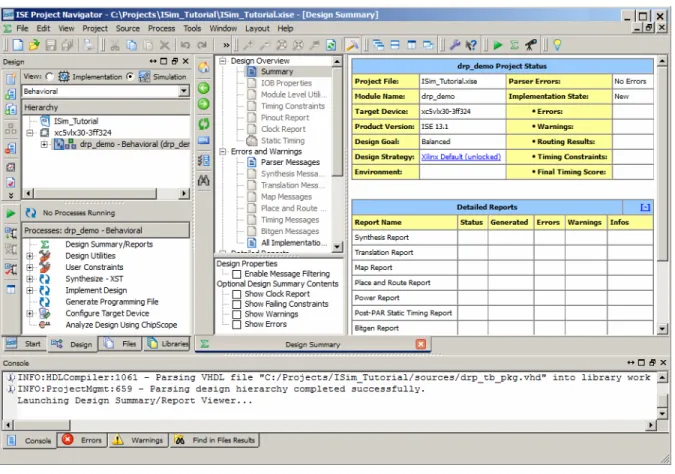
Task: Select Summary under Design Overview
Action: (277, 72)
